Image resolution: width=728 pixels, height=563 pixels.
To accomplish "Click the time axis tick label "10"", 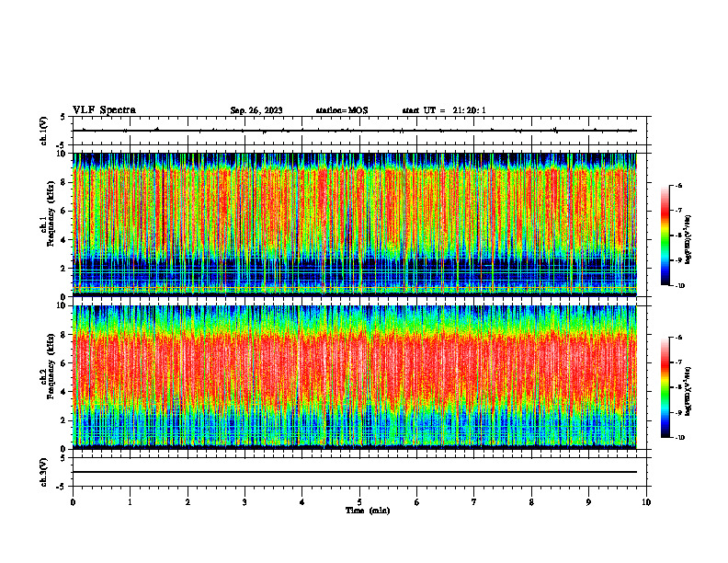I will tap(646, 502).
